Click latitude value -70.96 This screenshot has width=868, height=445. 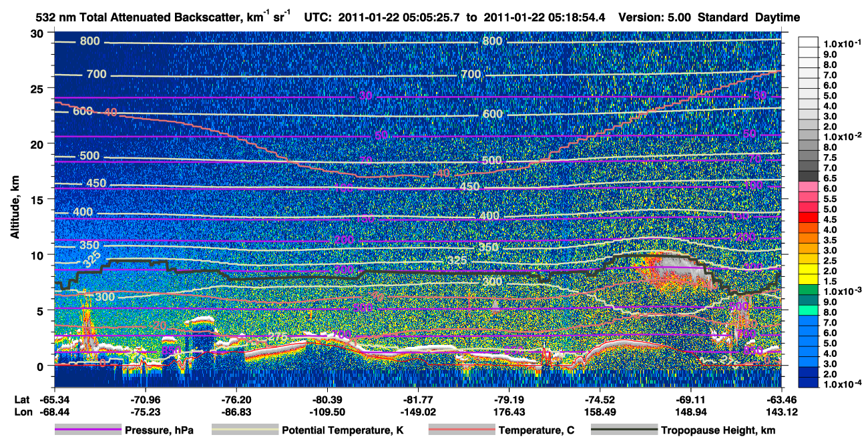[146, 399]
